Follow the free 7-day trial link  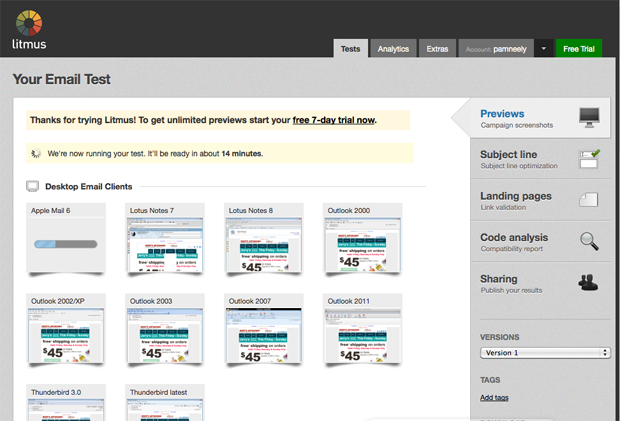point(334,120)
